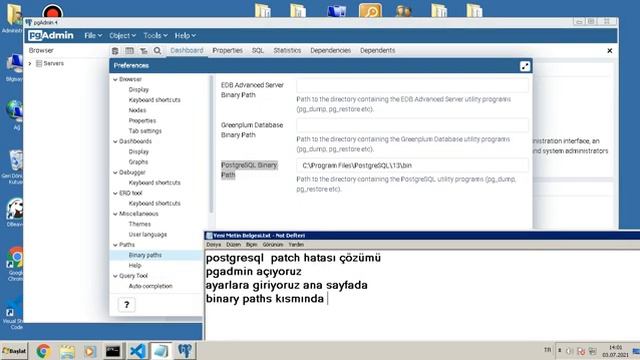This screenshot has width=640, height=360.
Task: Switch to the Dependents tab
Action: 377,51
